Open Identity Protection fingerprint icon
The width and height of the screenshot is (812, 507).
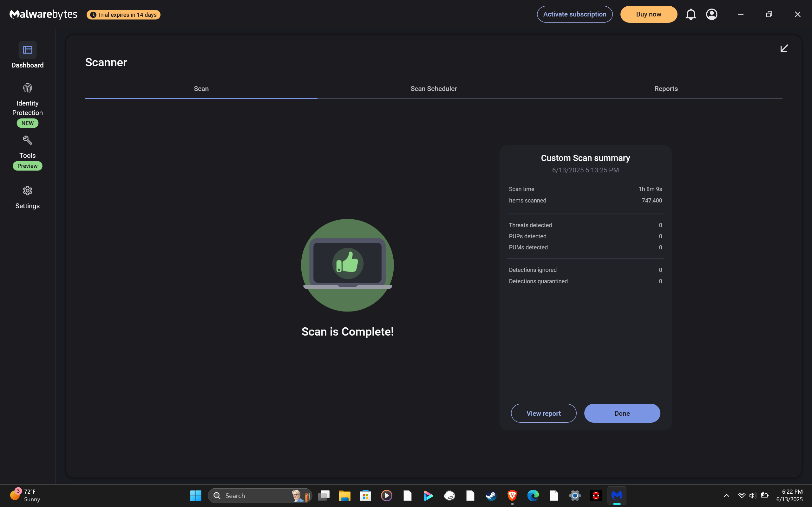(28, 88)
